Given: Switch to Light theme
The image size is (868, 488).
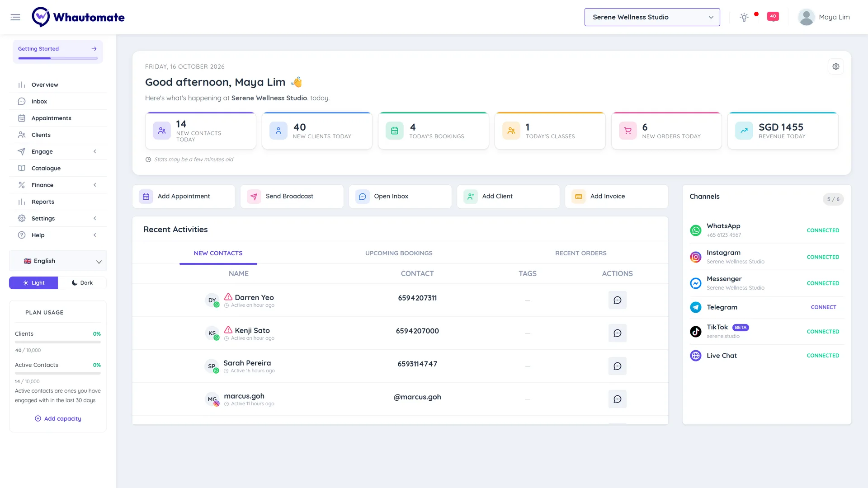Looking at the screenshot, I should pyautogui.click(x=33, y=283).
